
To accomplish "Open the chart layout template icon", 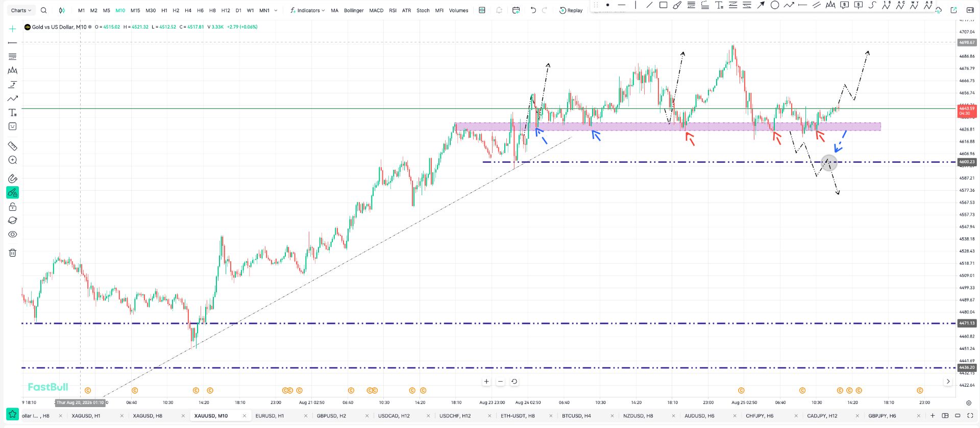I will (x=482, y=10).
